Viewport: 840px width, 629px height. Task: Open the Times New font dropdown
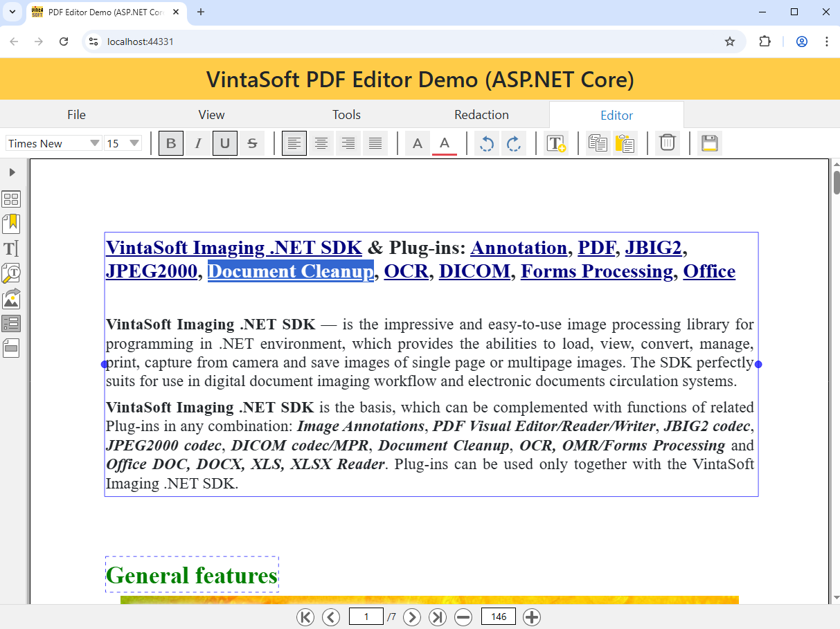pos(54,143)
